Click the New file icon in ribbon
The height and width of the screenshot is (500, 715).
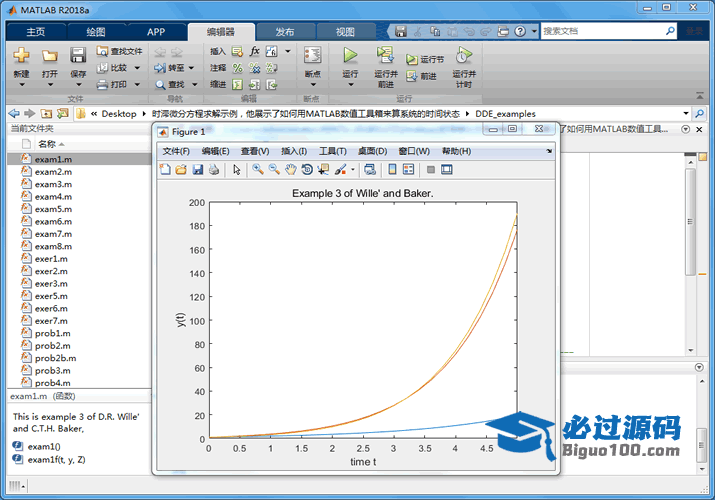tap(21, 56)
